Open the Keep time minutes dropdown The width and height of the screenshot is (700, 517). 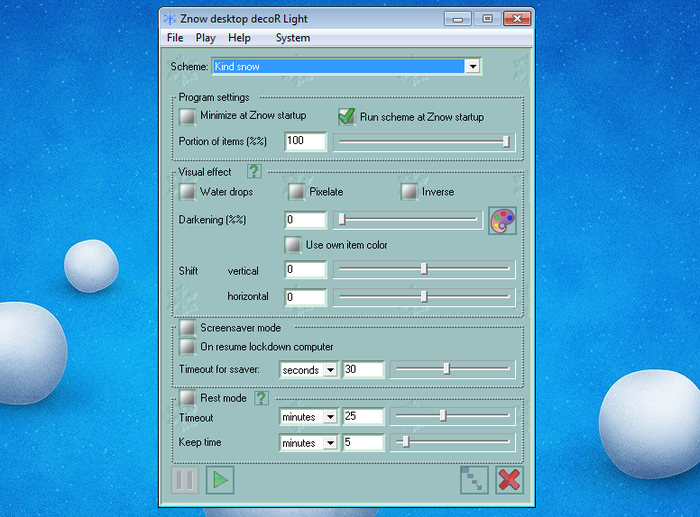pos(330,443)
